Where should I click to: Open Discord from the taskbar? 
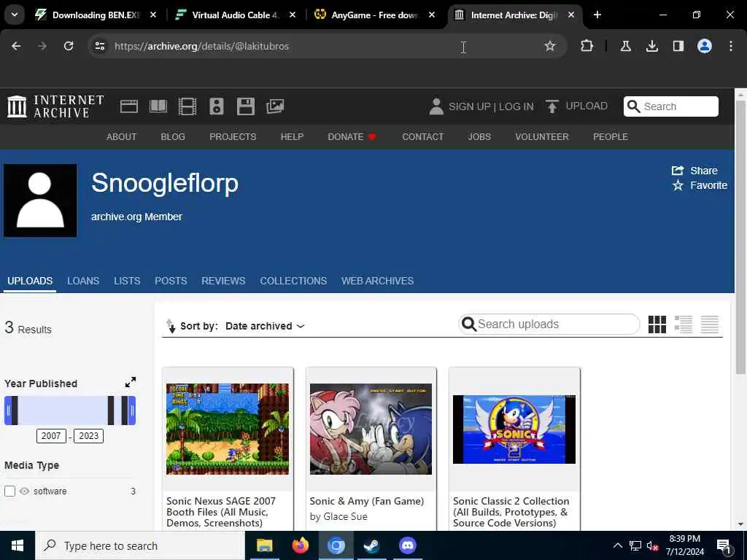407,545
